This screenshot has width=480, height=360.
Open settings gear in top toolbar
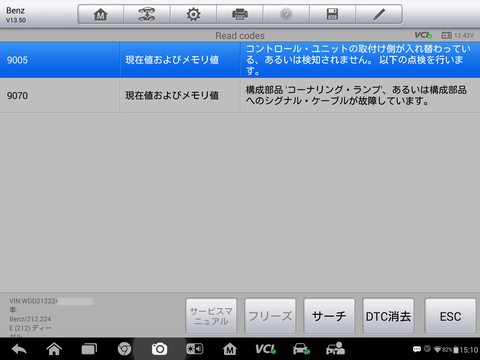click(193, 14)
